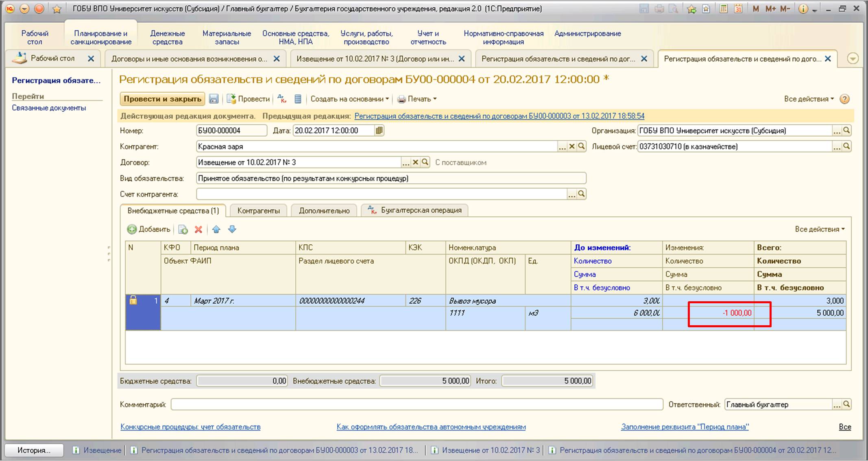Open previous edition document link БУ00-000003
Image resolution: width=868 pixels, height=461 pixels.
(499, 116)
